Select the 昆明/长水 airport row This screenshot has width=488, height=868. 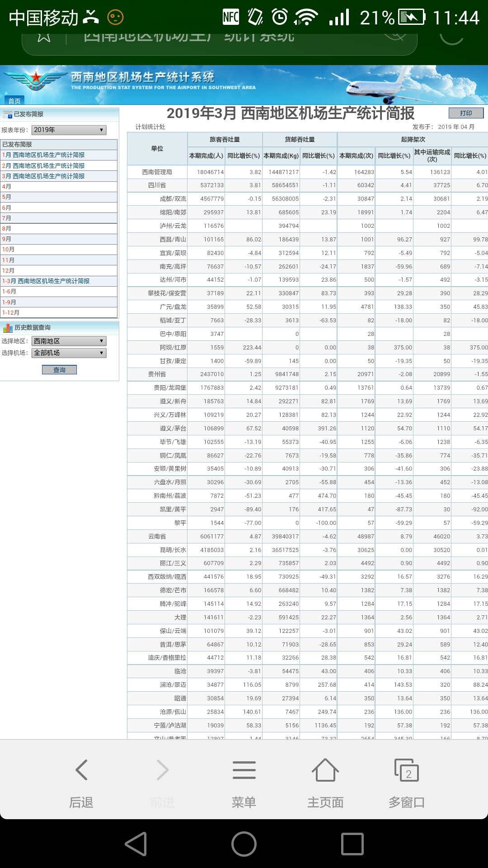point(173,550)
